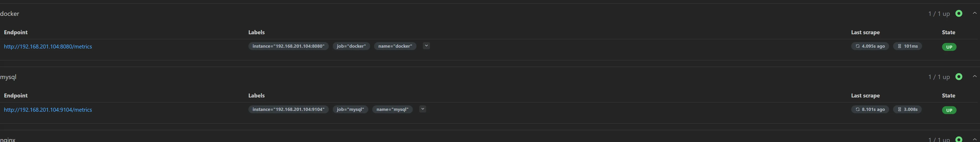
Task: Collapse the nginx target group chevron
Action: click(974, 139)
